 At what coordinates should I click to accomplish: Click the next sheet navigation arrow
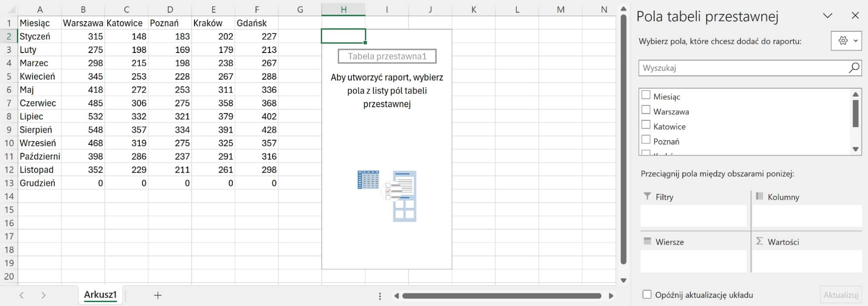pos(43,295)
